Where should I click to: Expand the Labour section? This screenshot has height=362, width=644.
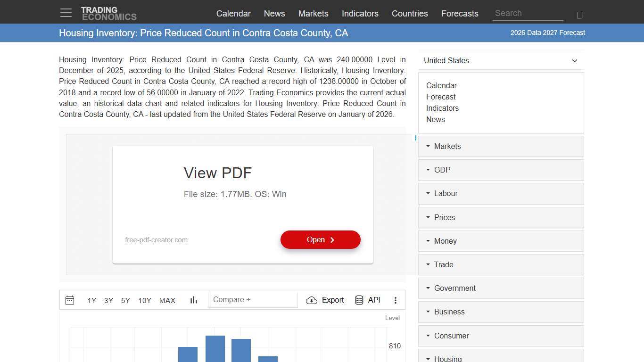pyautogui.click(x=446, y=193)
